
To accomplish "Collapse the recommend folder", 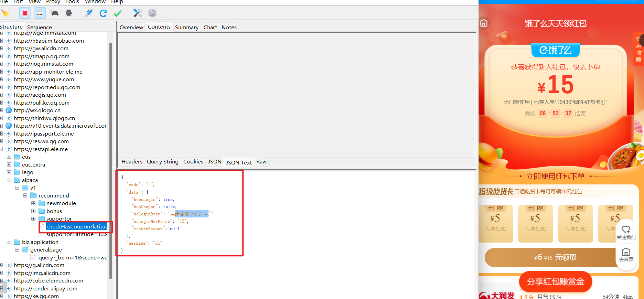I will [x=25, y=196].
